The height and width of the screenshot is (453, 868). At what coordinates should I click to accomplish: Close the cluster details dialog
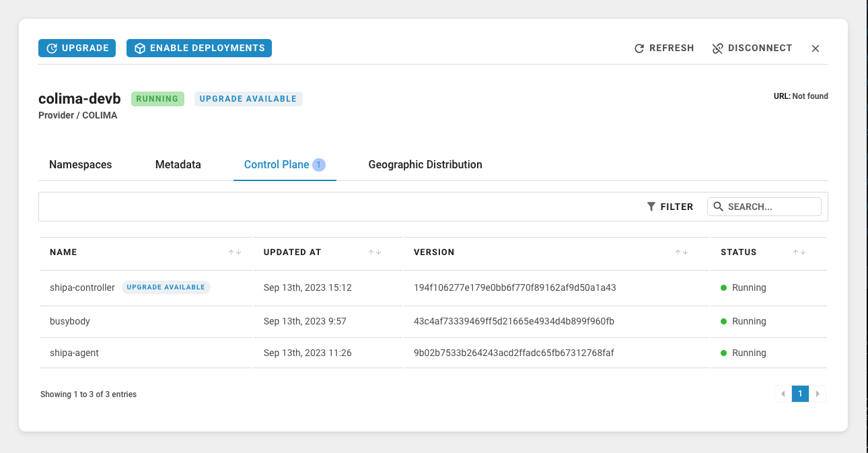(816, 48)
